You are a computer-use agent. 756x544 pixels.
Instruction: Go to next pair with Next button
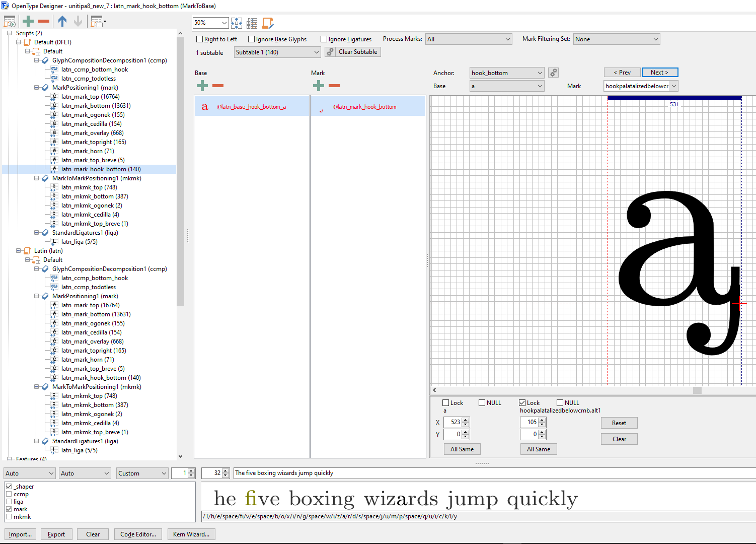660,73
